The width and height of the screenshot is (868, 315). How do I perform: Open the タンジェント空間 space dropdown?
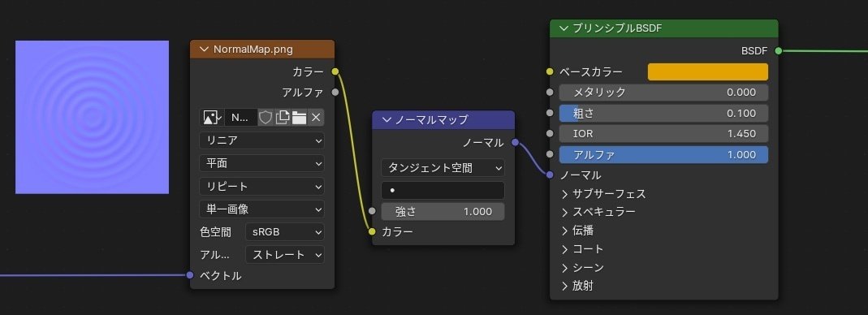coord(443,167)
